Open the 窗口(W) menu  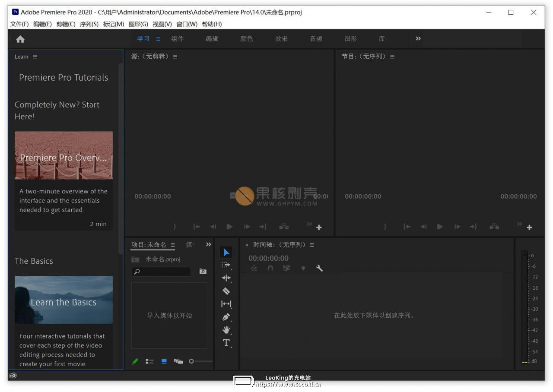point(187,24)
